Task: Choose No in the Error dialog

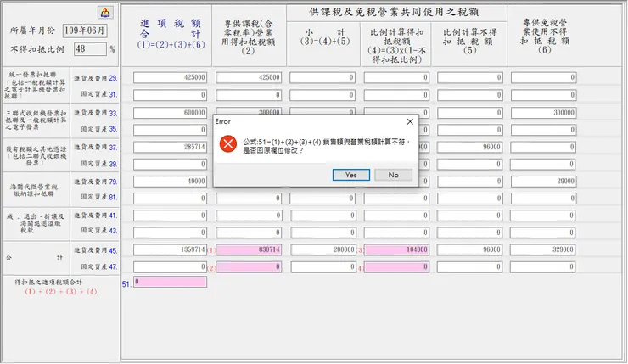Action: 393,175
